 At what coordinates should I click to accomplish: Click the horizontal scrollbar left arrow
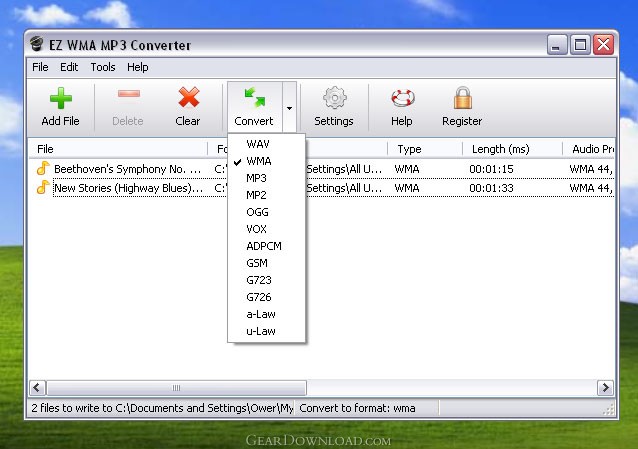pos(37,387)
